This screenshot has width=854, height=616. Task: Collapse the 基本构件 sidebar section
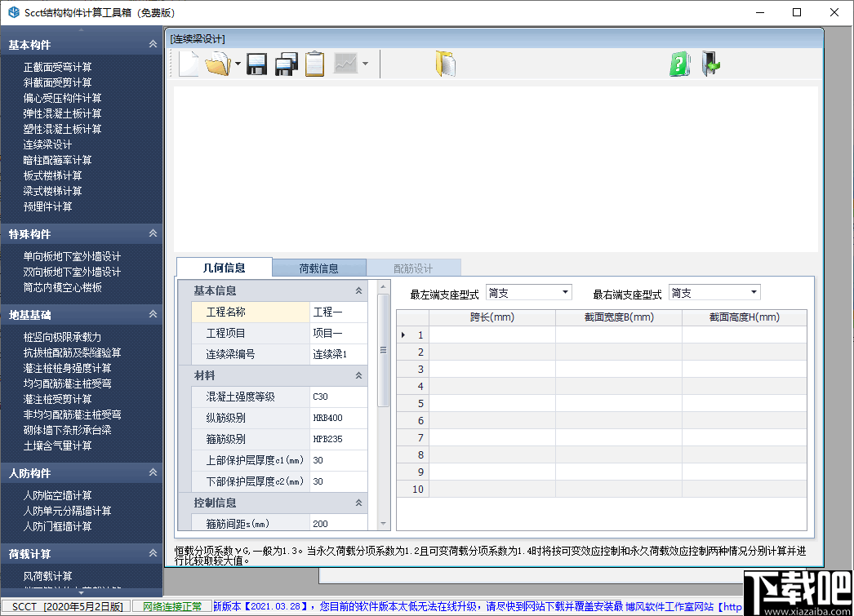[152, 43]
